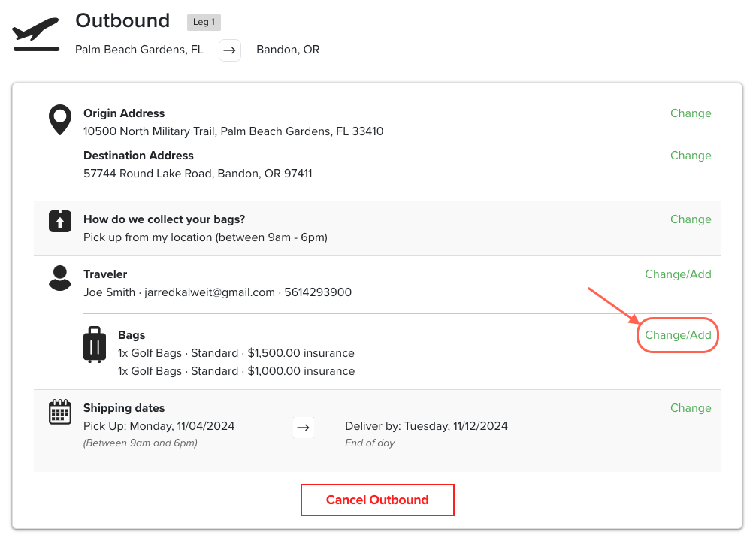This screenshot has height=541, width=756.
Task: Open Change/Add for the Traveler
Action: 678,274
